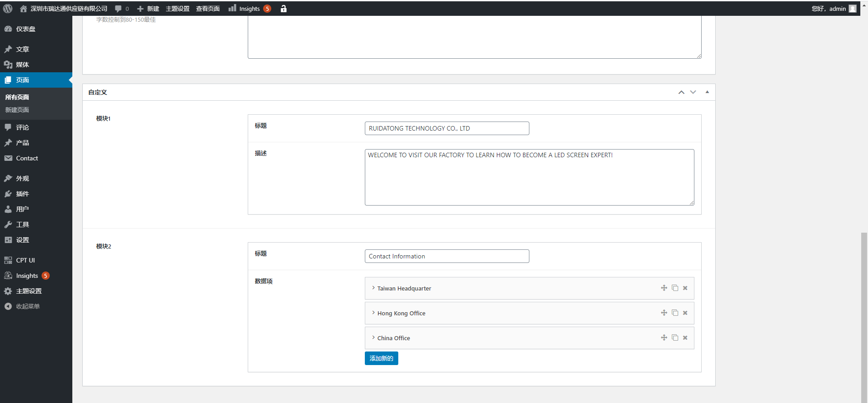The height and width of the screenshot is (403, 868).
Task: Click the move icon on Taiwan Headquarter row
Action: (664, 288)
